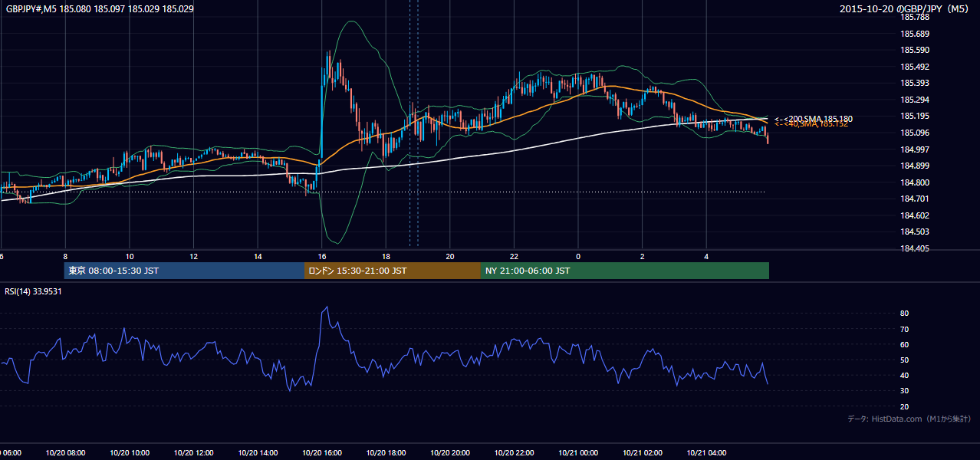Click hour marker 12 under the price chart
The image size is (980, 460).
coord(194,257)
